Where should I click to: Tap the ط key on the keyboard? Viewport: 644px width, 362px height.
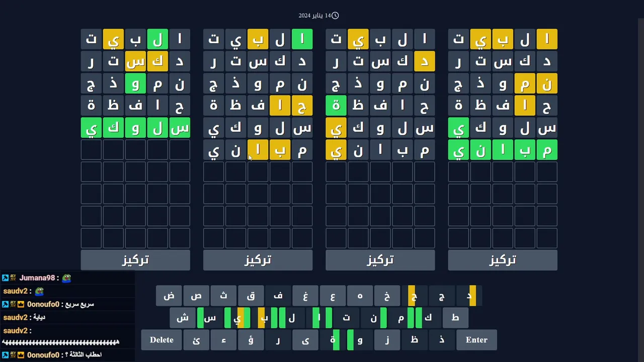[455, 318]
